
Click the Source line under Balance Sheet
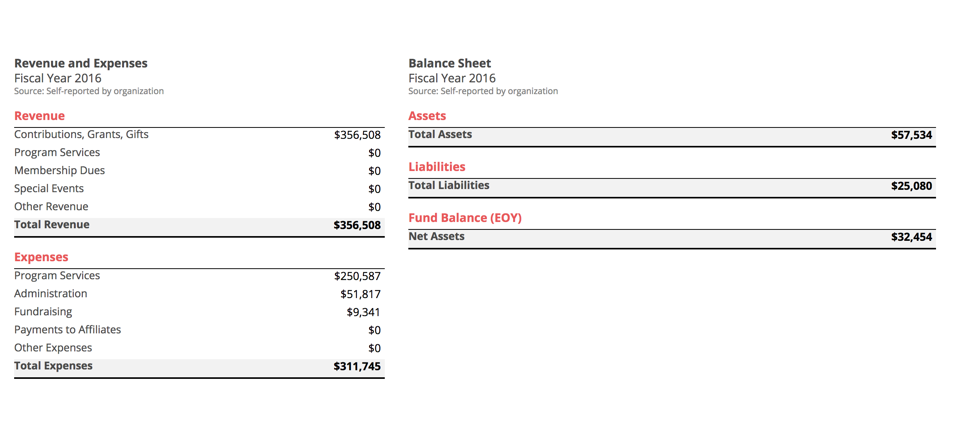coord(483,91)
